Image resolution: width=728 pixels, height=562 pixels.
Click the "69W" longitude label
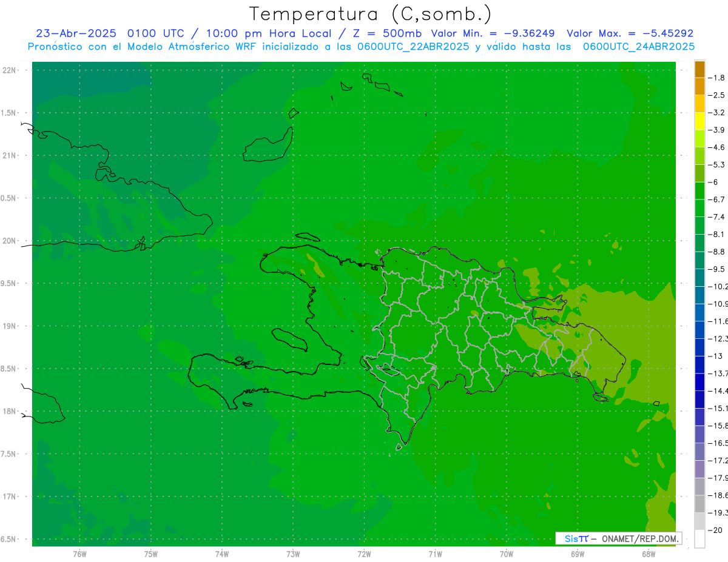pyautogui.click(x=578, y=554)
